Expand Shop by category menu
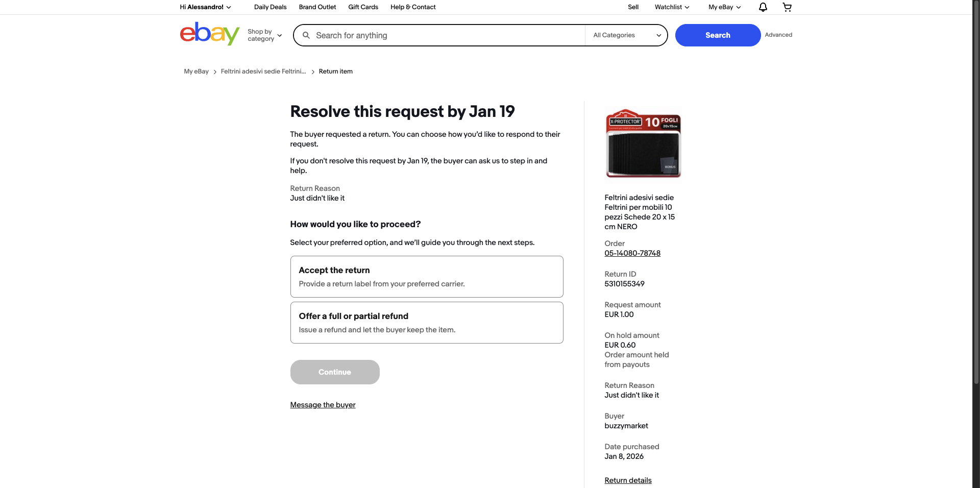Screen dimensions: 980x488 264,35
